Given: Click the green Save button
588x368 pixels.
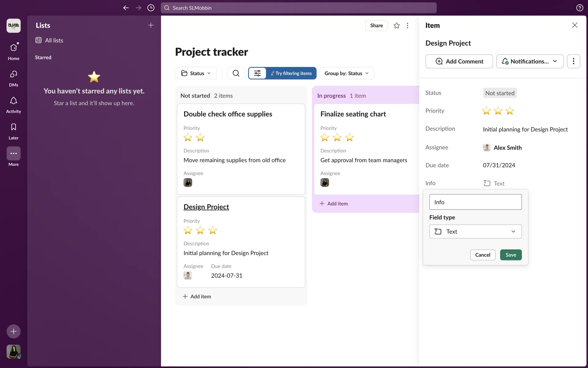Looking at the screenshot, I should pyautogui.click(x=511, y=255).
